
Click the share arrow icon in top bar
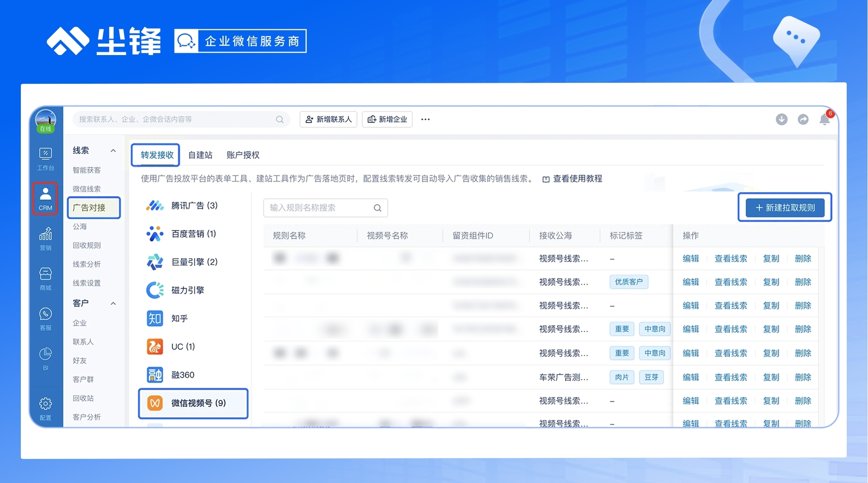click(x=803, y=119)
